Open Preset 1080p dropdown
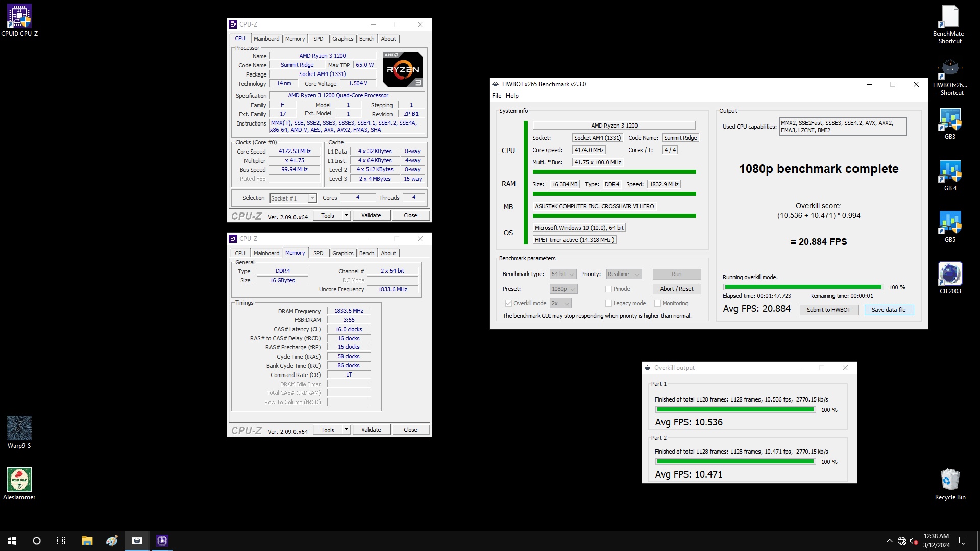Image resolution: width=980 pixels, height=551 pixels. (563, 289)
